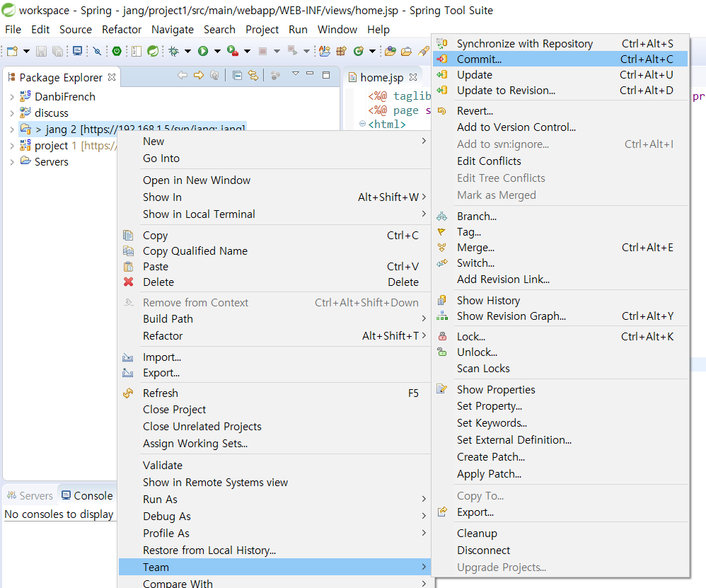
Task: Open the External Tools dropdown arrow
Action: (247, 52)
